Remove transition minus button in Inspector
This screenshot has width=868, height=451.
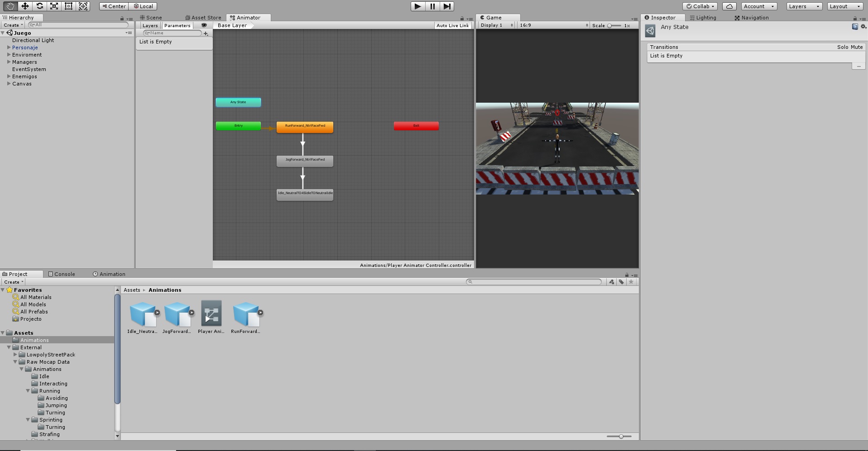click(x=858, y=66)
